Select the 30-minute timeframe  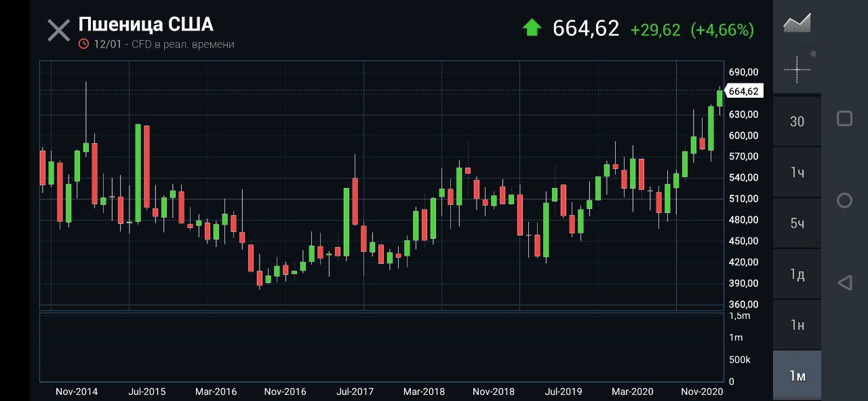pos(797,121)
